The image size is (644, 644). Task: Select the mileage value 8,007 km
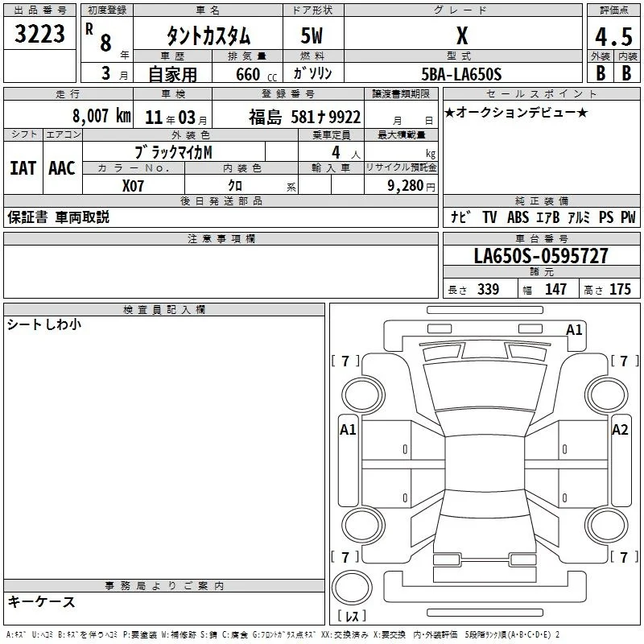click(101, 116)
